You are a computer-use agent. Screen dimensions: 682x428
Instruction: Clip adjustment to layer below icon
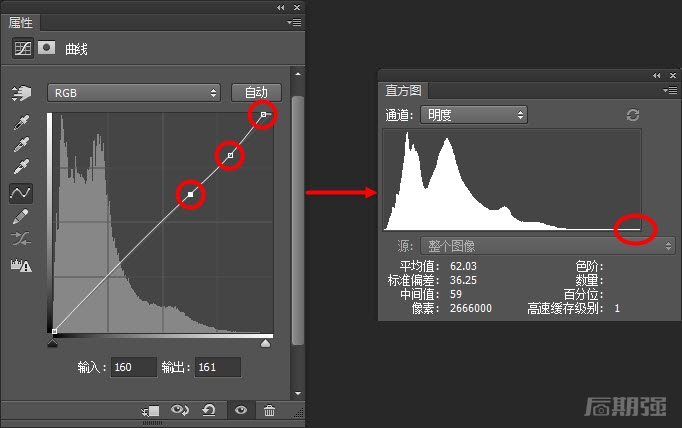click(x=150, y=411)
